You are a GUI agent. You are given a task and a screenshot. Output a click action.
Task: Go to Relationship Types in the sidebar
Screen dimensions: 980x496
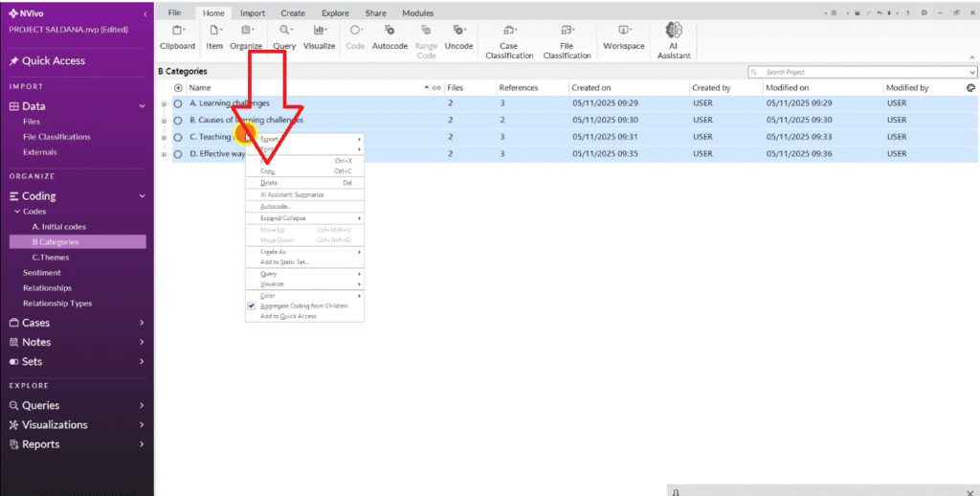point(57,304)
